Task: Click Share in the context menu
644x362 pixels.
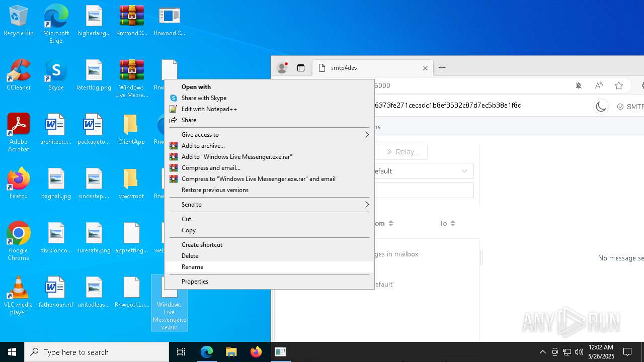Action: 270,120
